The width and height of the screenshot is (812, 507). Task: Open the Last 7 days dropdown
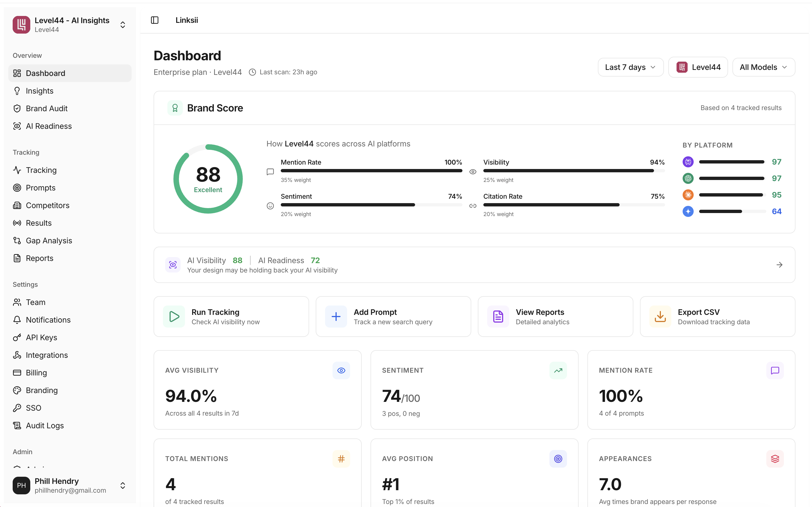[630, 67]
